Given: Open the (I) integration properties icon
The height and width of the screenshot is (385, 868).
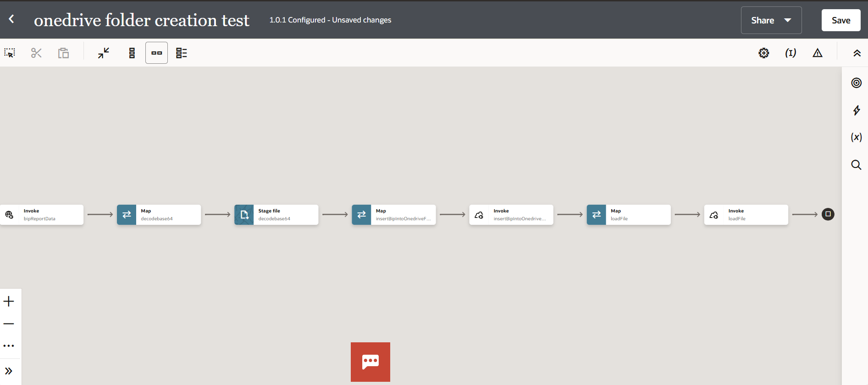Looking at the screenshot, I should pos(791,53).
